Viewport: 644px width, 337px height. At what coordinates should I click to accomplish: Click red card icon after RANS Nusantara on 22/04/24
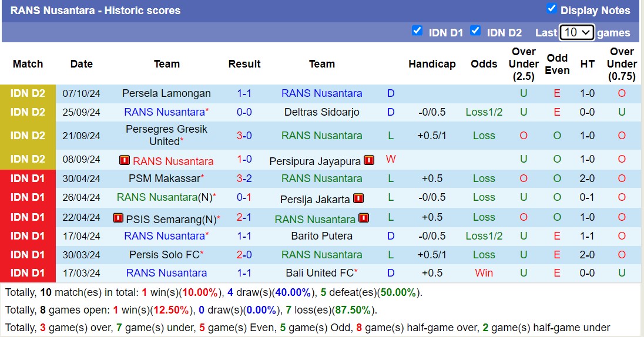tap(364, 218)
